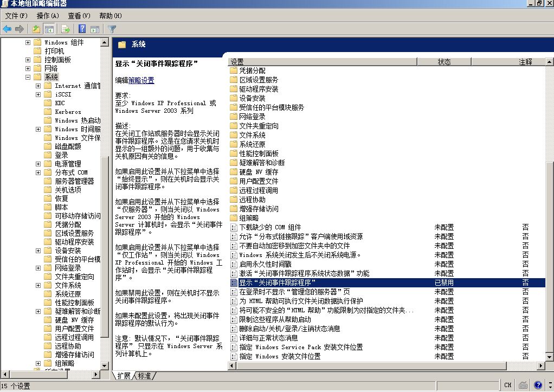Click the CH language indicator
The image size is (554, 392).
(x=508, y=385)
